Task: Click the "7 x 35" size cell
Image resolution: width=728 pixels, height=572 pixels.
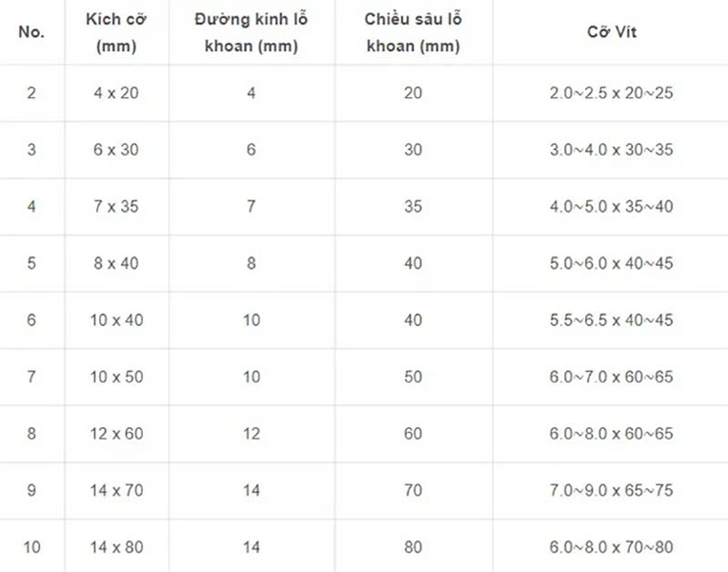Action: point(116,206)
